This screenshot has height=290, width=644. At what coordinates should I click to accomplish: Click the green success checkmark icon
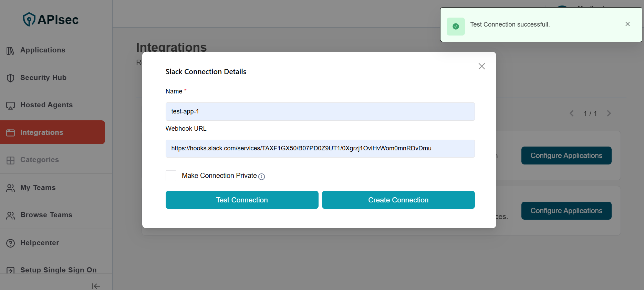coord(456,27)
